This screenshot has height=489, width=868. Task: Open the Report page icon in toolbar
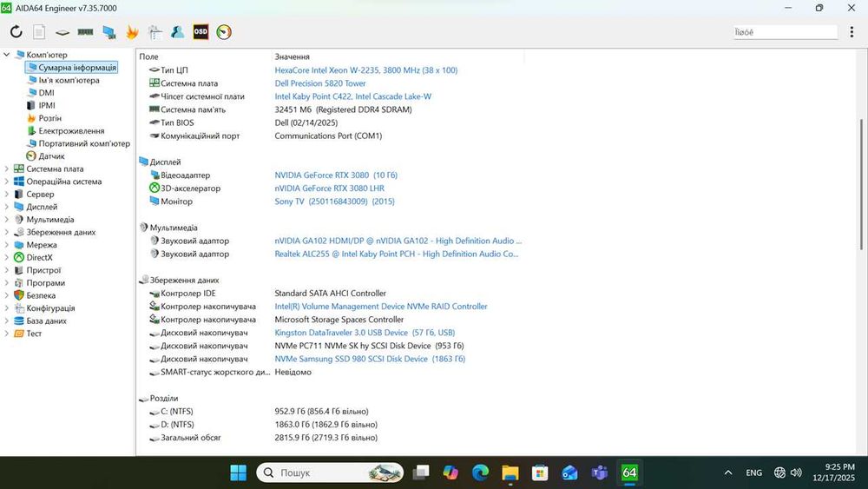point(39,32)
